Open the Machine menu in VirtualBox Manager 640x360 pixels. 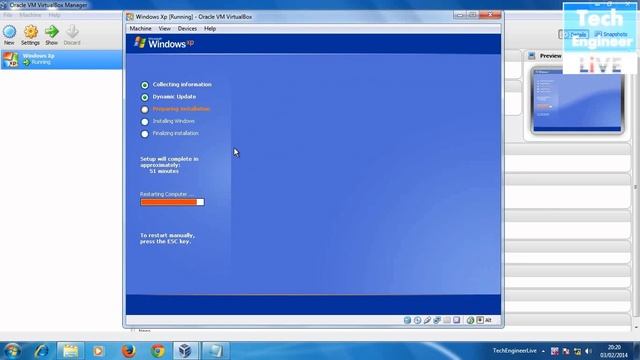30,15
